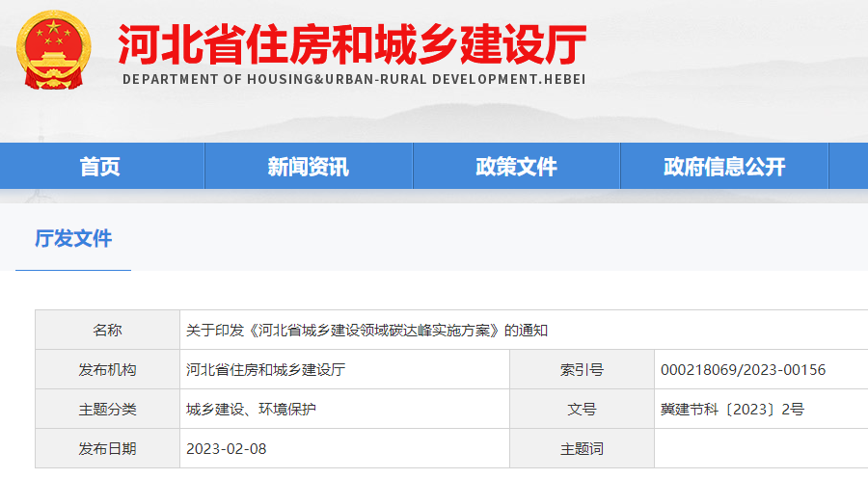This screenshot has height=479, width=868.
Task: Open the 政府信息公开 navigation item
Action: pyautogui.click(x=724, y=167)
